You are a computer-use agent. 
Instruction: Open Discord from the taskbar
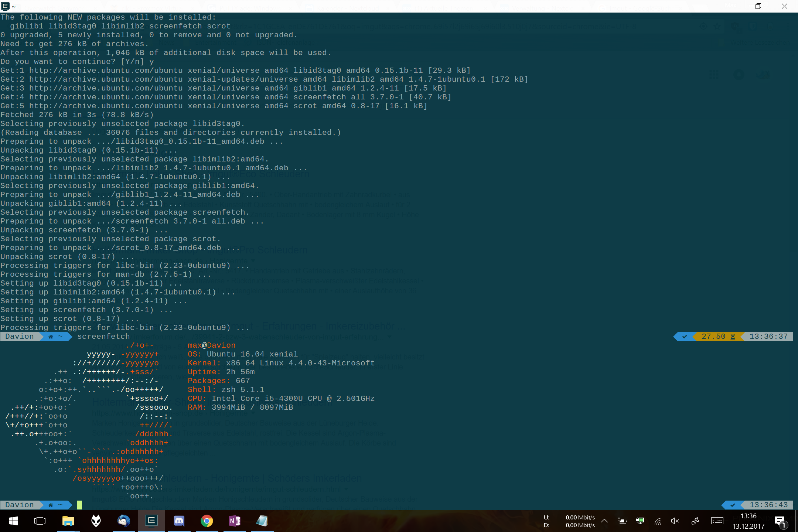[x=179, y=521]
